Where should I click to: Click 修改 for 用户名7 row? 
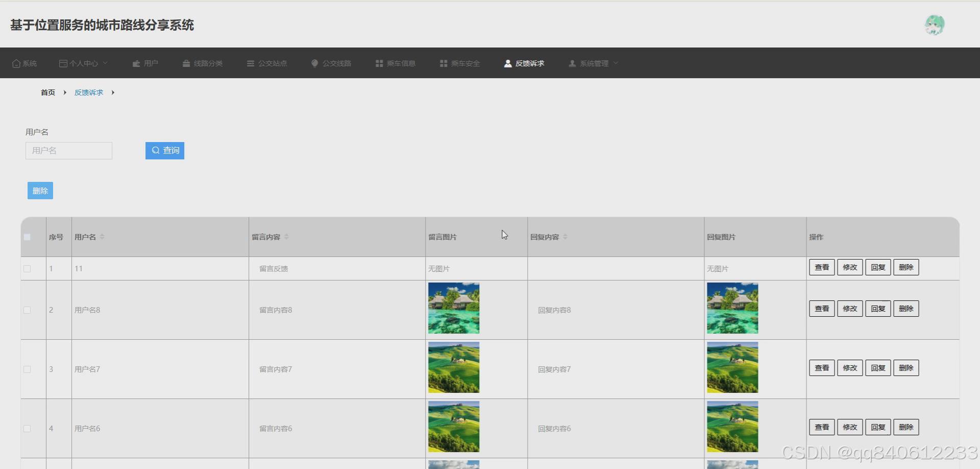coord(850,368)
